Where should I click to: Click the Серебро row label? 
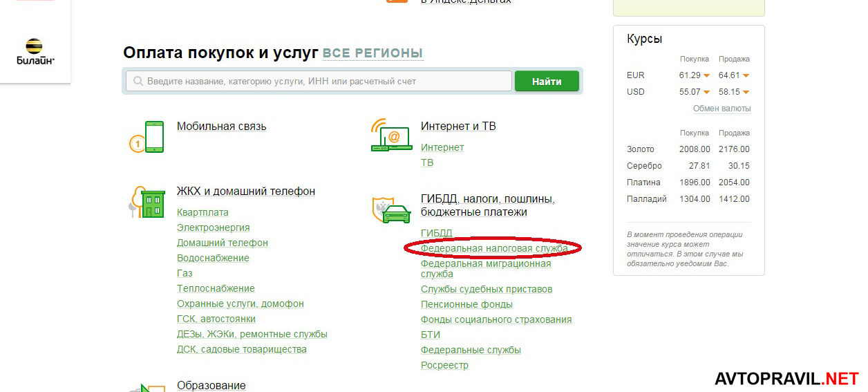(644, 166)
